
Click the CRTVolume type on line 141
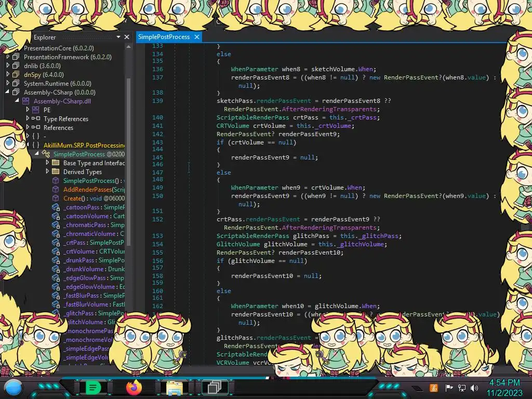[233, 126]
